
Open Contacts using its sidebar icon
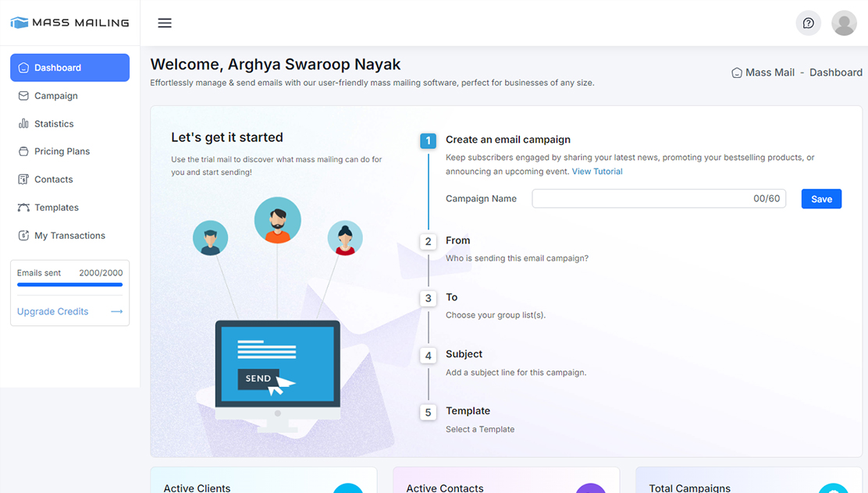coord(23,179)
